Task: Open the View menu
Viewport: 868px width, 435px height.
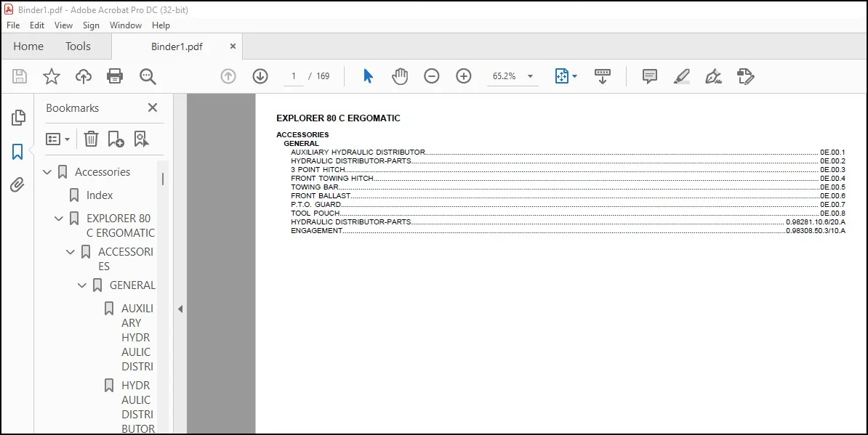Action: tap(64, 25)
